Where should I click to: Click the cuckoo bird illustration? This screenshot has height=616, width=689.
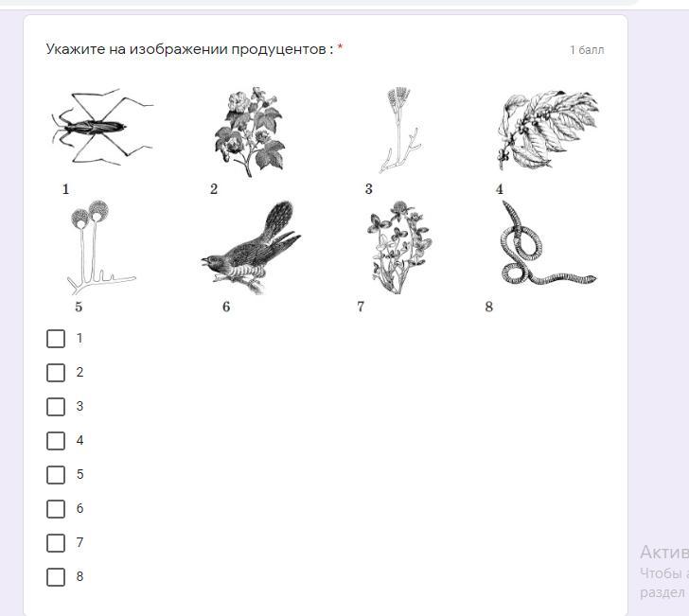[x=251, y=247]
